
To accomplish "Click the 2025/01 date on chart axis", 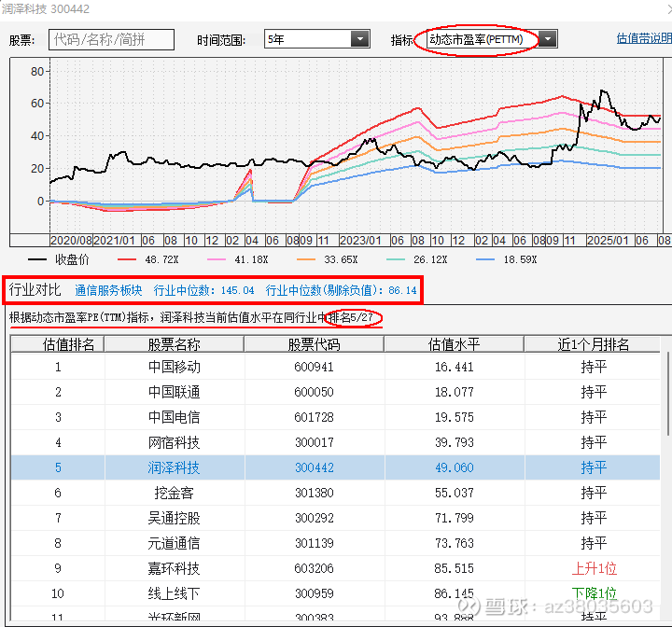I will pos(608,241).
